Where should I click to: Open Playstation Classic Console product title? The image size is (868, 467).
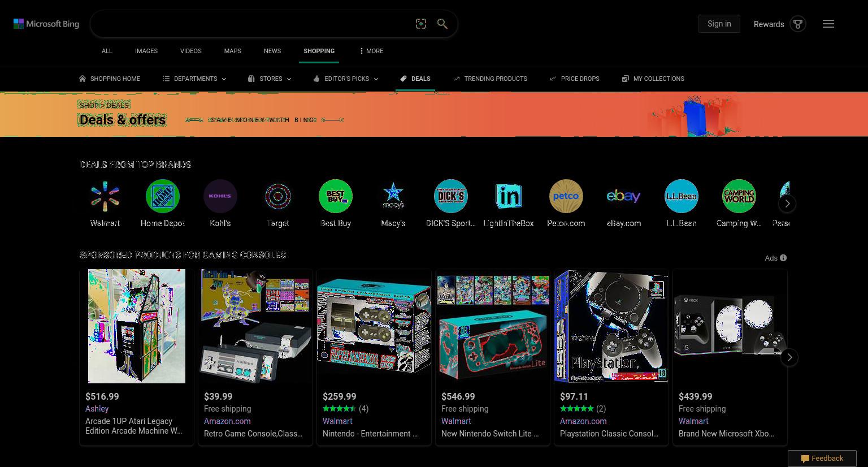[609, 434]
